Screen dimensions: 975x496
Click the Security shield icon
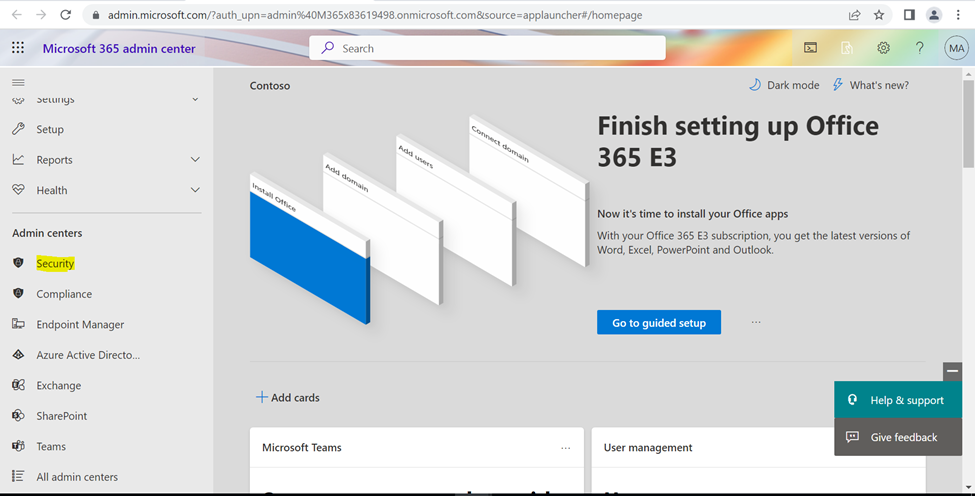pos(19,263)
